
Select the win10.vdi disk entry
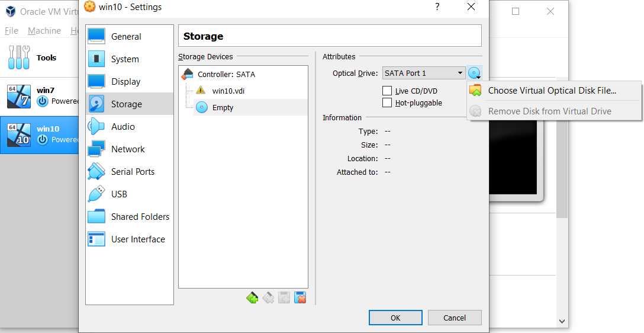pos(228,91)
